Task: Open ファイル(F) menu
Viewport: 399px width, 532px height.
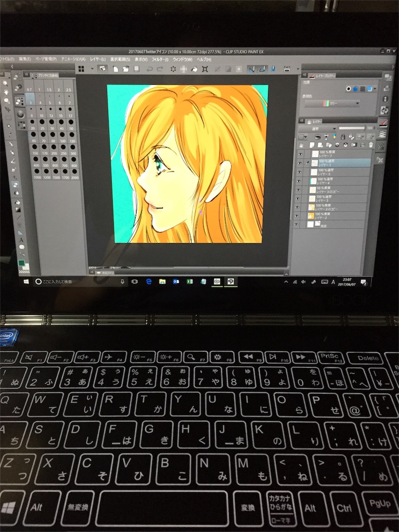Action: click(7, 59)
